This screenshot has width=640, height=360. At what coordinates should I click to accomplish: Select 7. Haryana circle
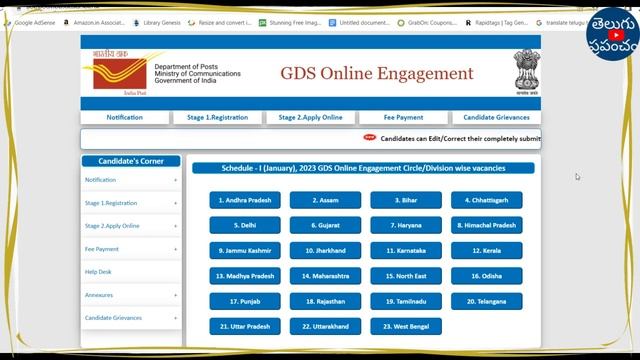(x=406, y=225)
